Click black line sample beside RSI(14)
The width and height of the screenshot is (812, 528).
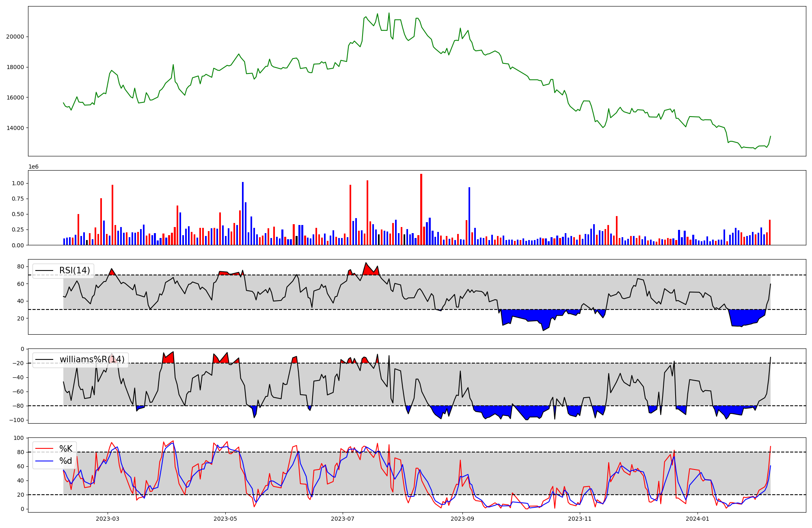44,271
